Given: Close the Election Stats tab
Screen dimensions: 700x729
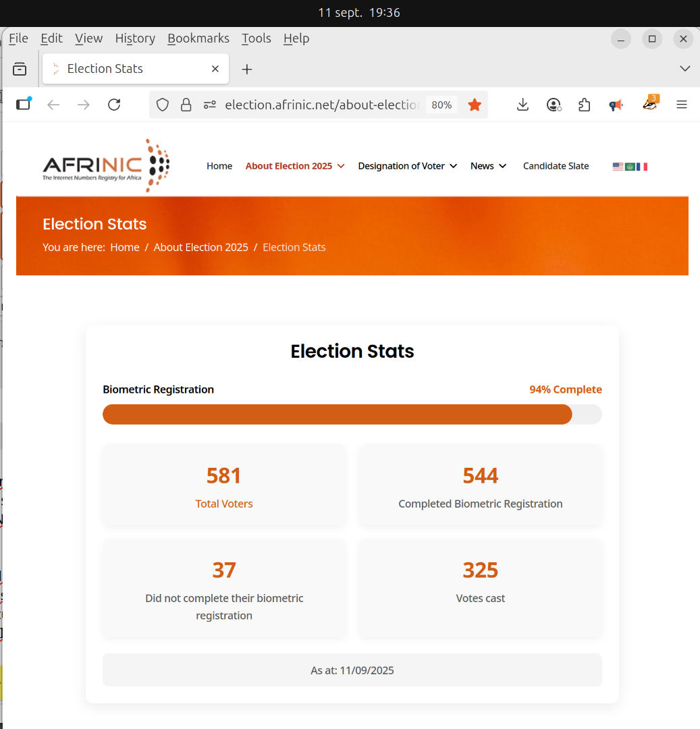Looking at the screenshot, I should point(215,69).
